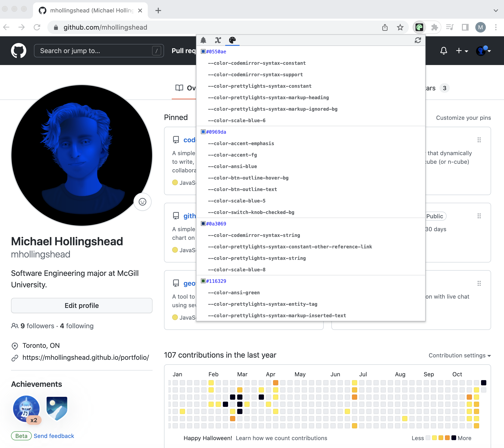This screenshot has height=448, width=504.
Task: Click the active color palette extension icon
Action: pos(419,27)
